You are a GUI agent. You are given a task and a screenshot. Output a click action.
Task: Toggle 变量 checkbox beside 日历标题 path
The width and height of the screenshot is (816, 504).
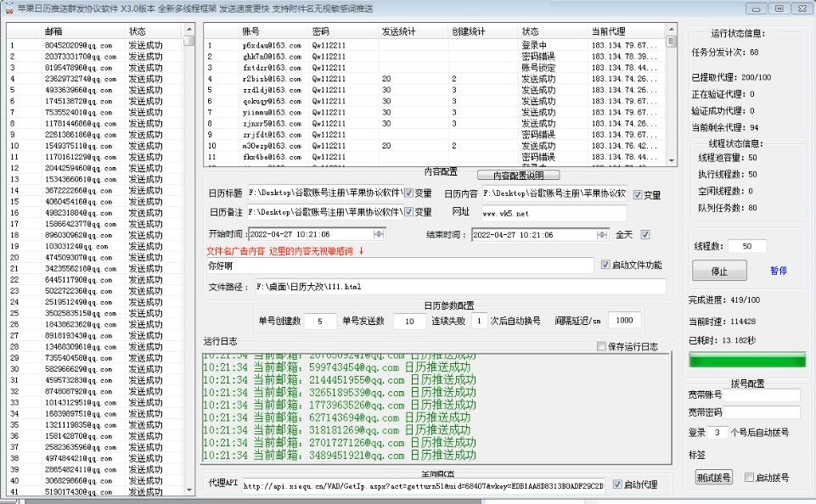[x=408, y=193]
